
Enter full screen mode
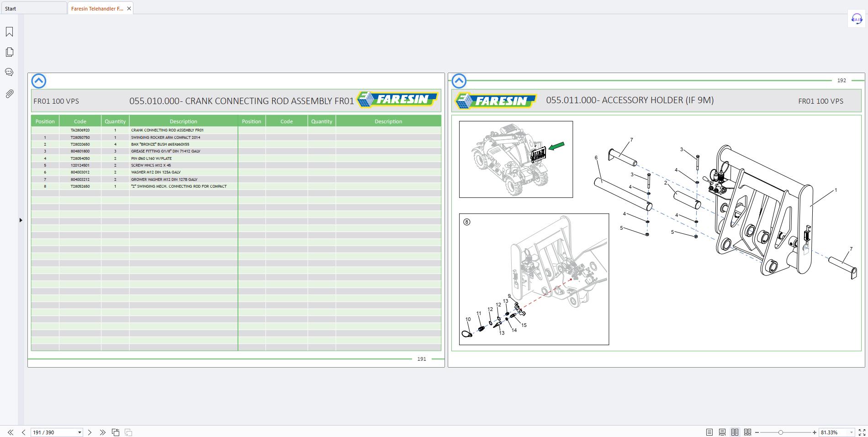pyautogui.click(x=862, y=432)
